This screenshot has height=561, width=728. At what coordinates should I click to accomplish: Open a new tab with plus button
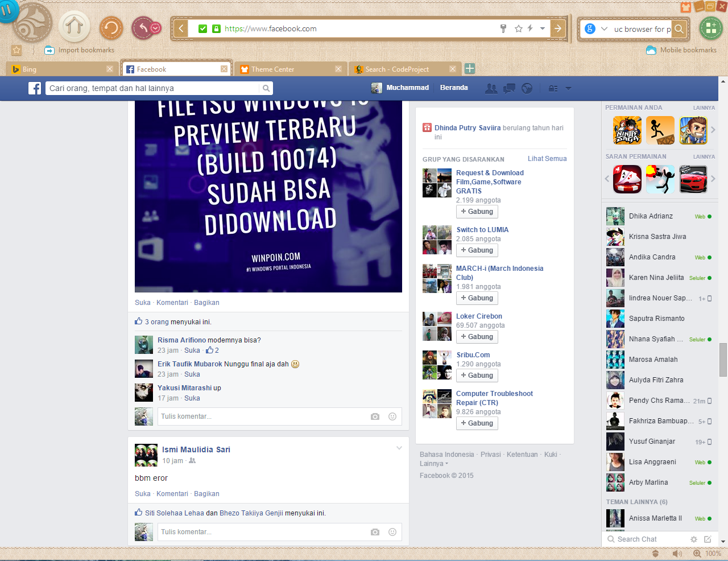point(470,69)
